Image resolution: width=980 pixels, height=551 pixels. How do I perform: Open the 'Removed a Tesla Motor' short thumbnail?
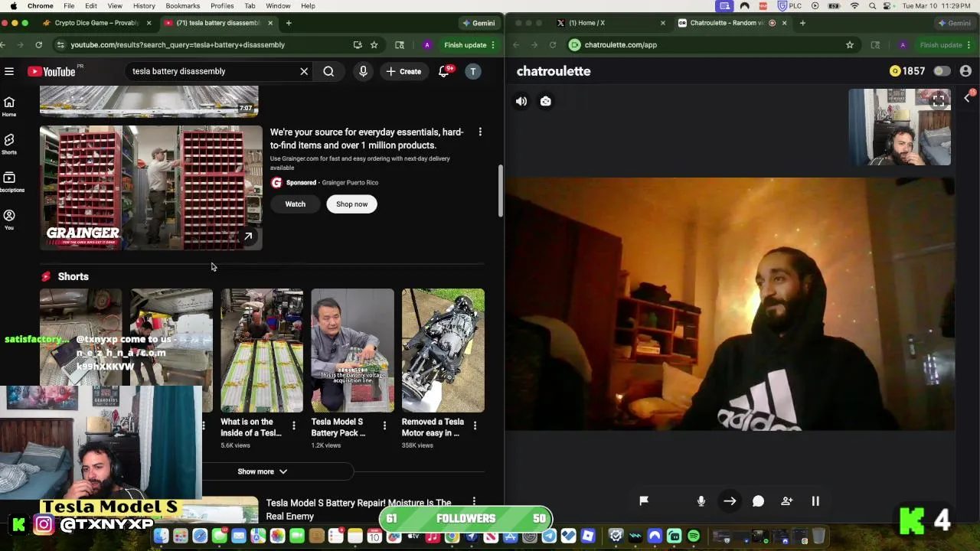pyautogui.click(x=443, y=350)
